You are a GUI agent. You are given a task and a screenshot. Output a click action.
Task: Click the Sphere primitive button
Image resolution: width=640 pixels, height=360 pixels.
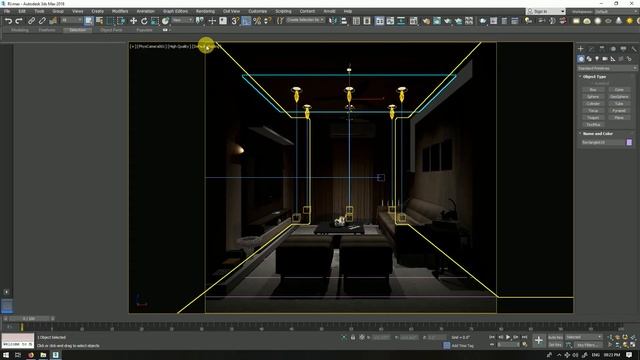[593, 97]
